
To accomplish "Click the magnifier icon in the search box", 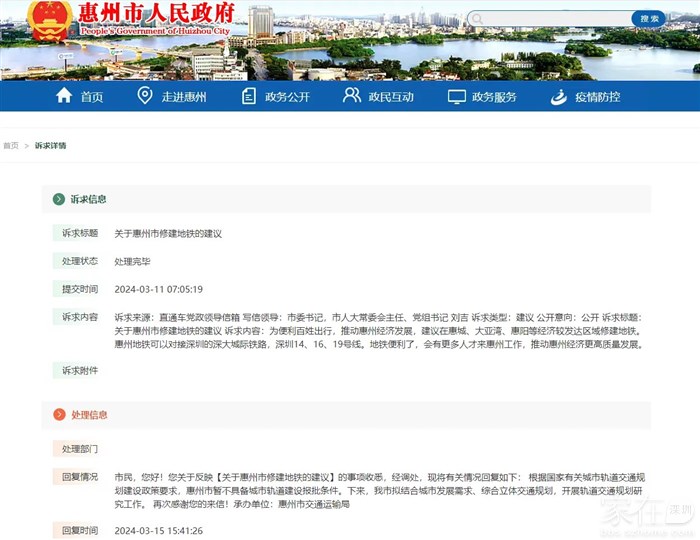I will [x=476, y=19].
